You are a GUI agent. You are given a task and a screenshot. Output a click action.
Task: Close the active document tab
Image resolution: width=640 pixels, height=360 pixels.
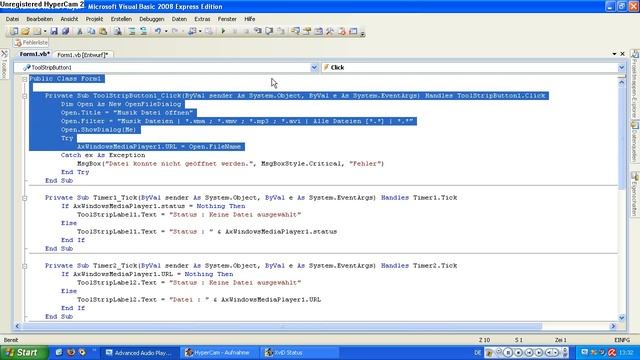tap(622, 54)
